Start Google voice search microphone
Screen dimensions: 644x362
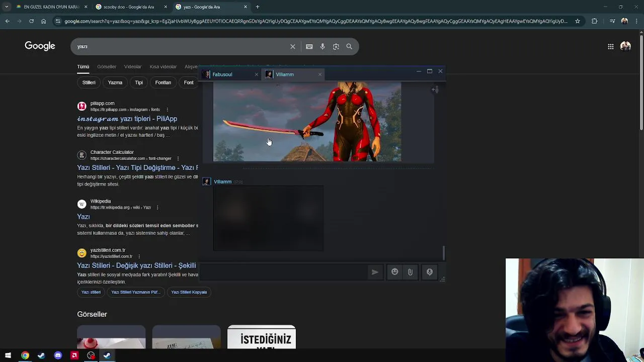(x=323, y=46)
